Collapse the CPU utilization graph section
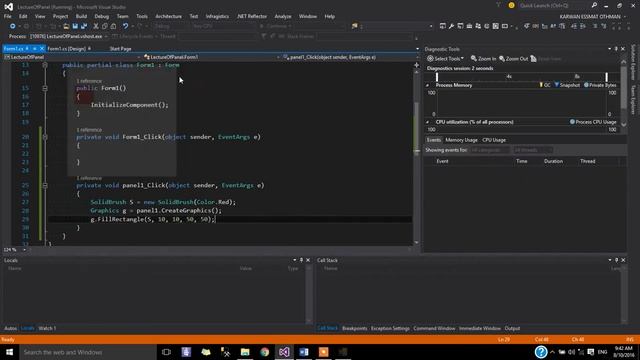 pyautogui.click(x=428, y=122)
